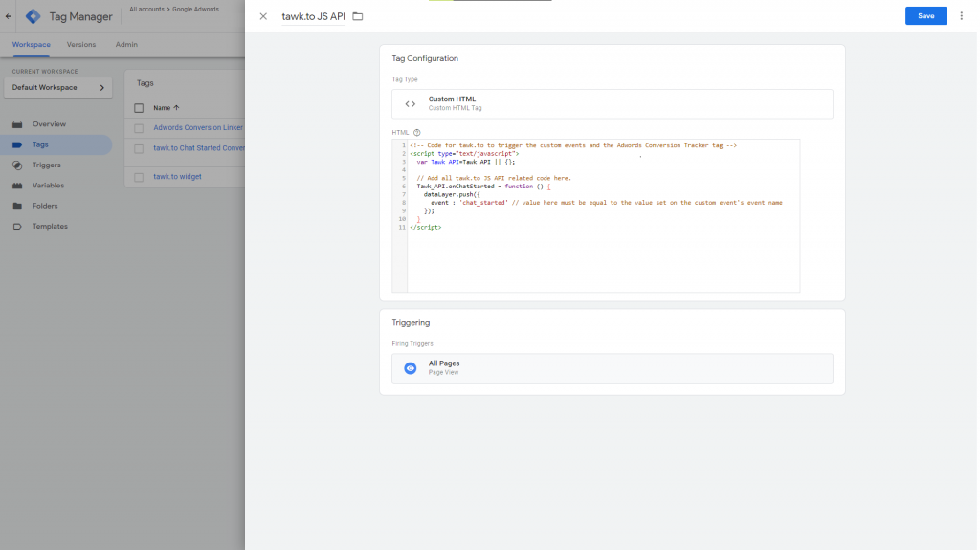The width and height of the screenshot is (980, 550).
Task: Switch to the Workspace tab
Action: 32,44
